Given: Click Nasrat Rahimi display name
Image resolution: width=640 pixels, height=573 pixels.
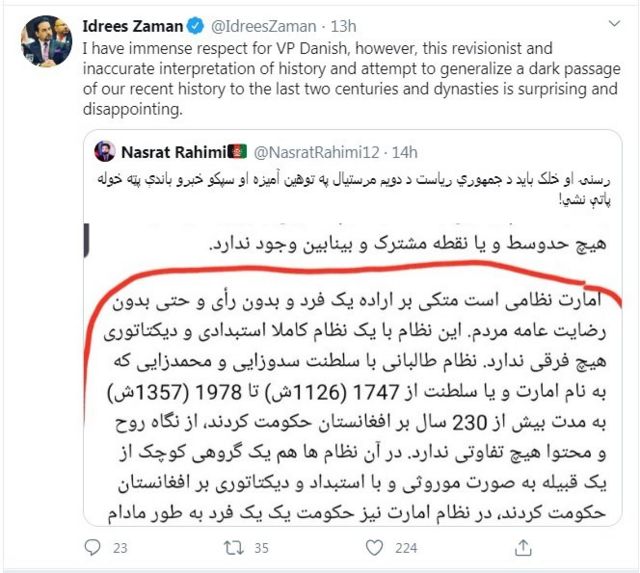Looking at the screenshot, I should pyautogui.click(x=173, y=152).
